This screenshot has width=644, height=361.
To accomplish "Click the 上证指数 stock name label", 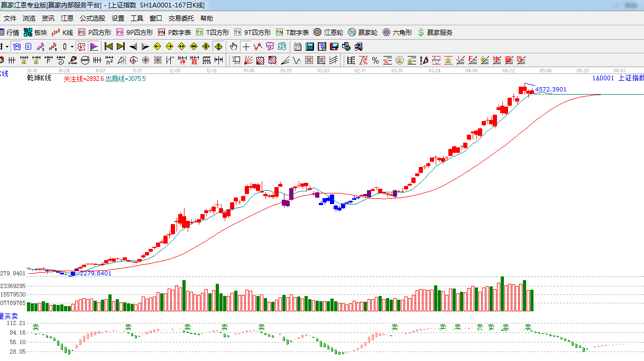I will click(630, 78).
